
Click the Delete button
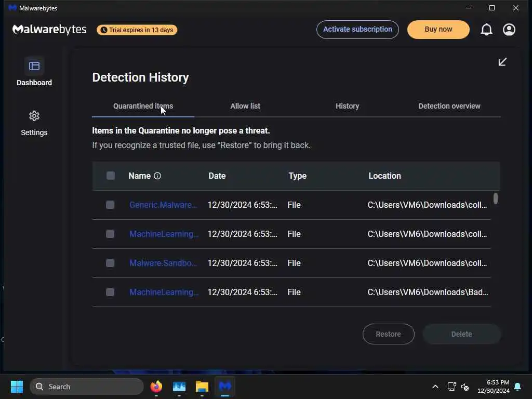(461, 334)
